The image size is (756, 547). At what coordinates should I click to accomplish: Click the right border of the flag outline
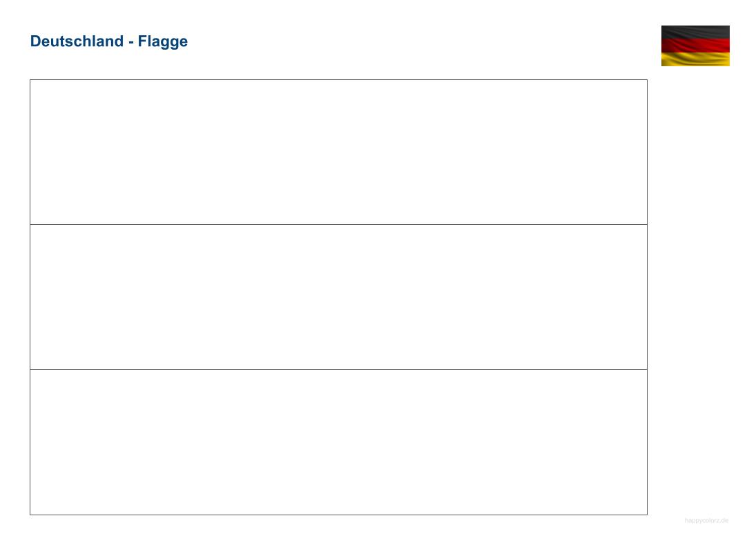[x=647, y=297]
